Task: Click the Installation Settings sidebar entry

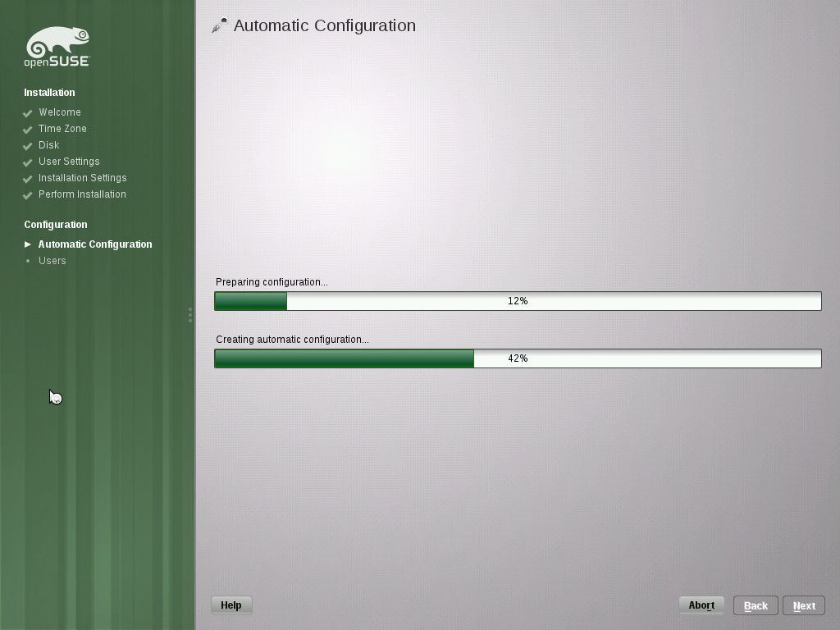Action: [82, 178]
